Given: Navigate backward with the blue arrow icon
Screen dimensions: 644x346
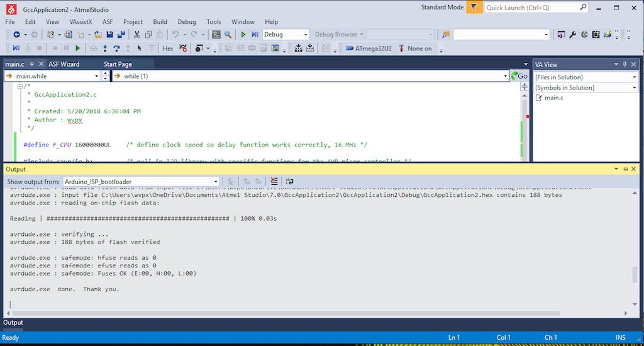Looking at the screenshot, I should [16, 35].
